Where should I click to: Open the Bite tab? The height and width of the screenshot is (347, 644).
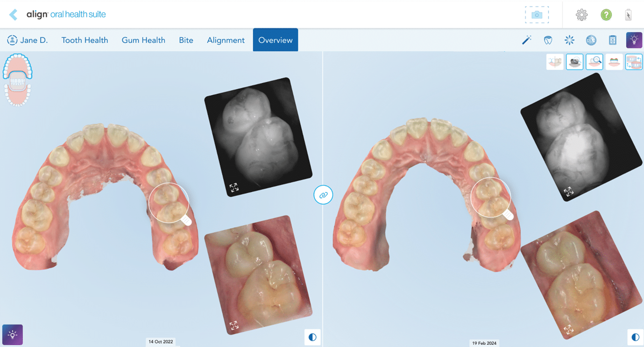click(x=186, y=40)
